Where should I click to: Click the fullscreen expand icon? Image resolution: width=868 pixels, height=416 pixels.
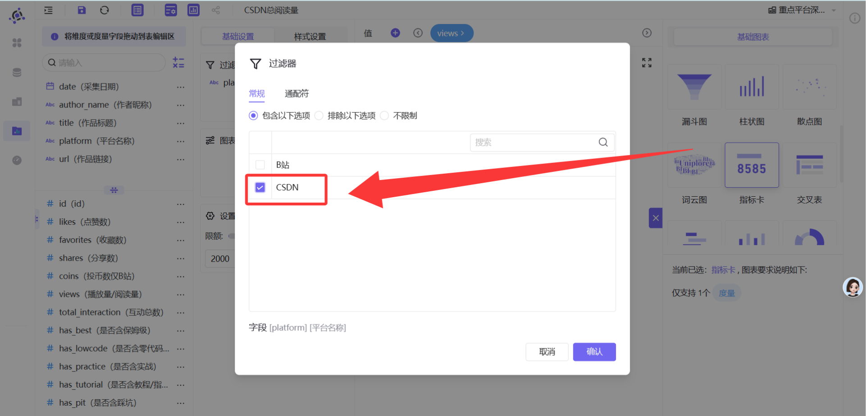point(647,63)
